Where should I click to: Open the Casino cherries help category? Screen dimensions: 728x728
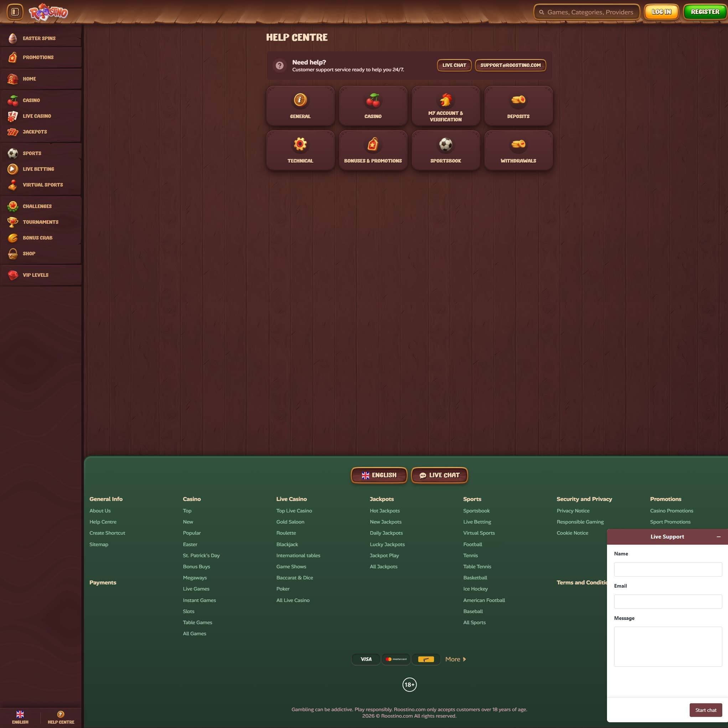[373, 106]
